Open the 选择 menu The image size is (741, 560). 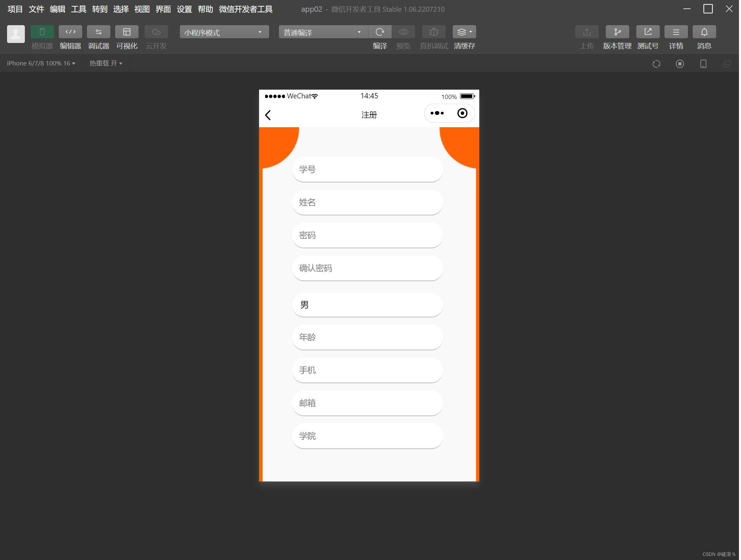coord(121,9)
